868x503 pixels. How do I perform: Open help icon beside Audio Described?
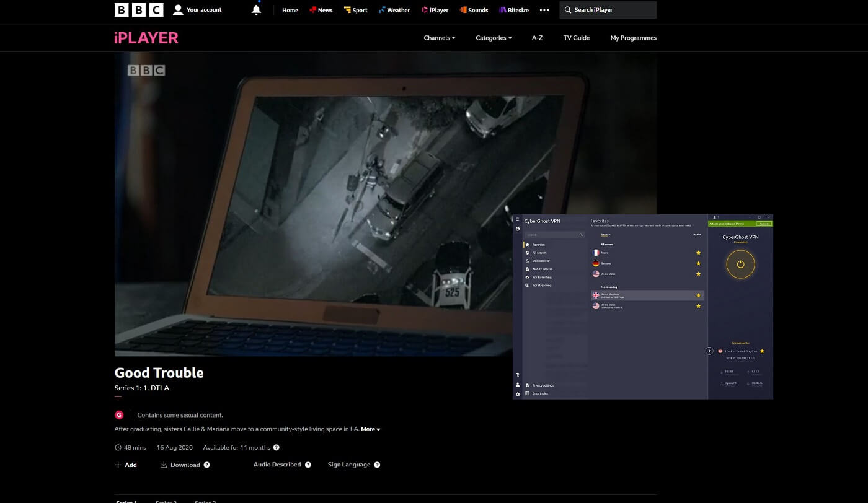point(308,465)
